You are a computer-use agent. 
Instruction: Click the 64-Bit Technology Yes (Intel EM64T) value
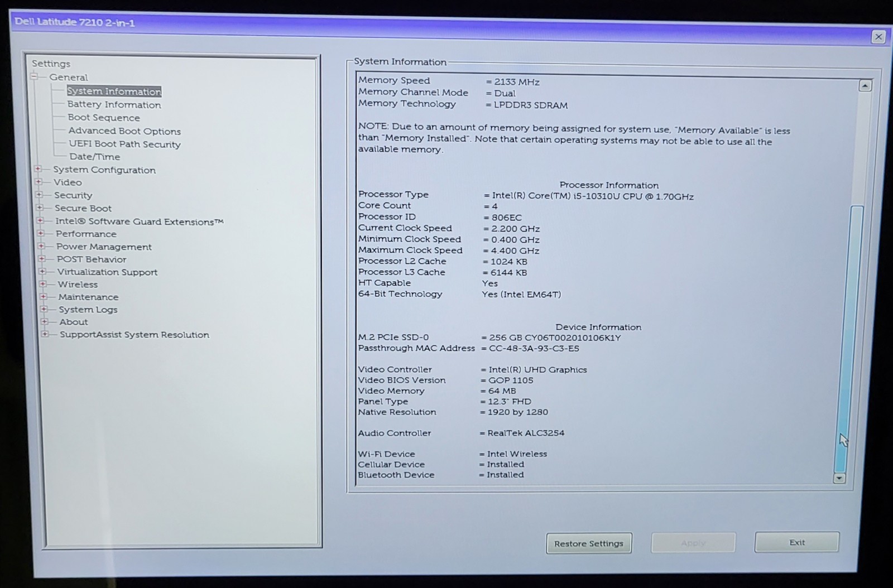521,295
